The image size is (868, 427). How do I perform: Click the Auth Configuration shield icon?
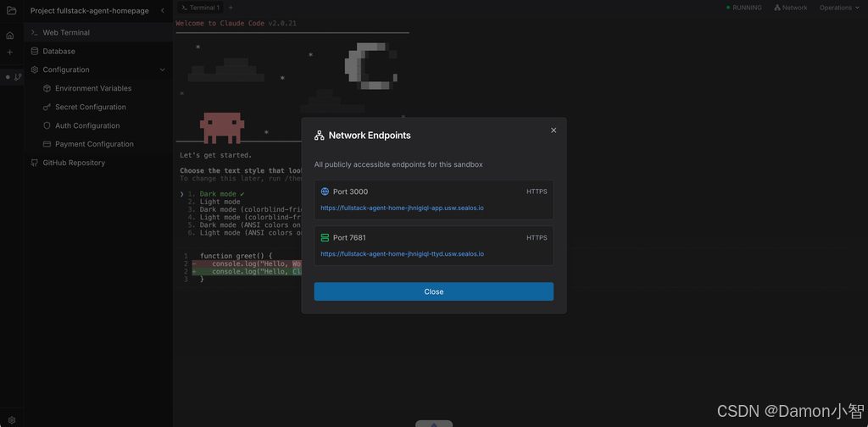point(47,125)
